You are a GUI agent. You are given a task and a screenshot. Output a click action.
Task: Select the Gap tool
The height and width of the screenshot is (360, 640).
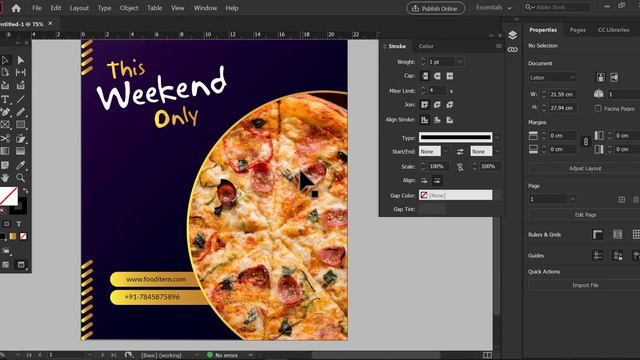[x=20, y=73]
